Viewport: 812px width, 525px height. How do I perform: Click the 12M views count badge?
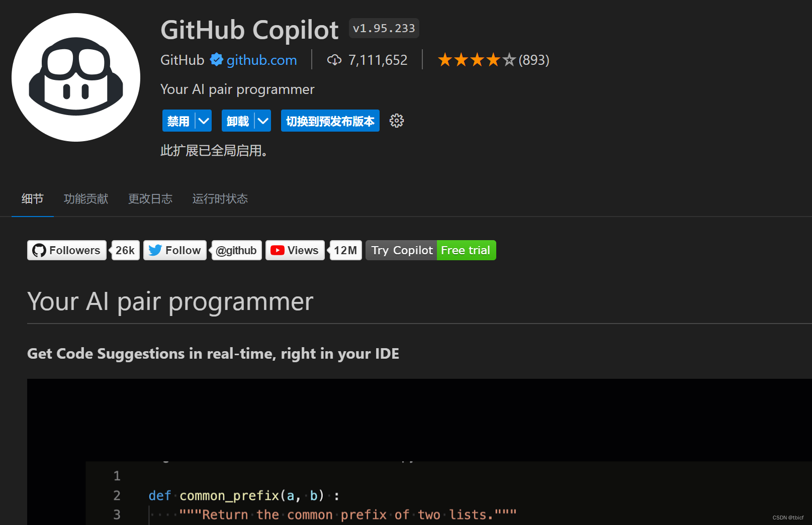[x=345, y=250]
